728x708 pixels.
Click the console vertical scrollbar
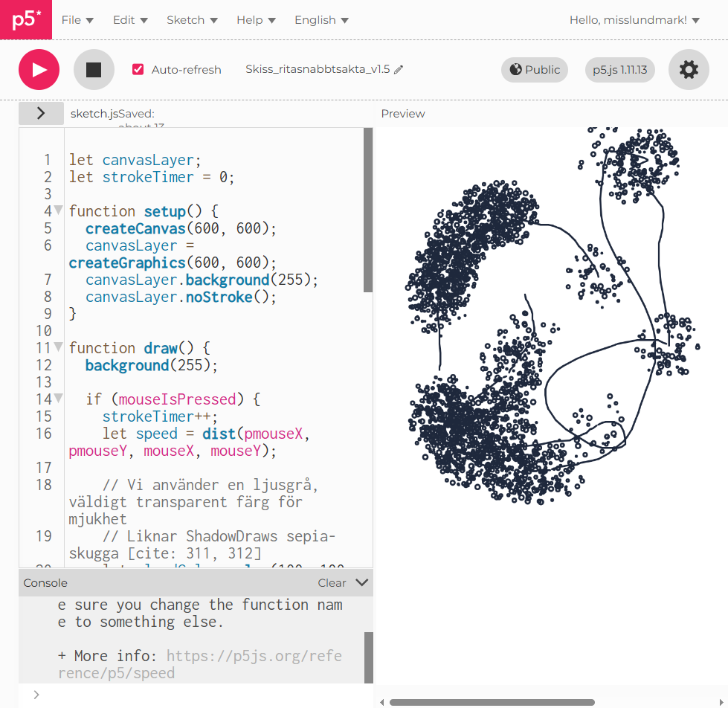(x=369, y=657)
